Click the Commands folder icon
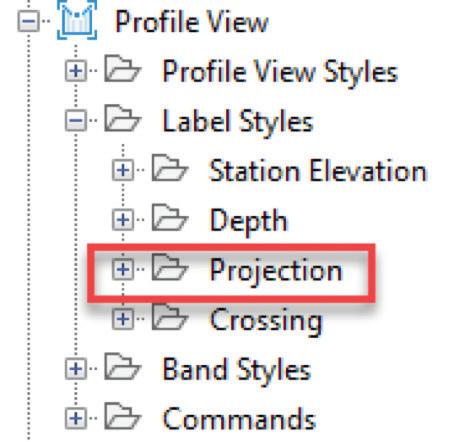The image size is (470, 442). point(122,416)
